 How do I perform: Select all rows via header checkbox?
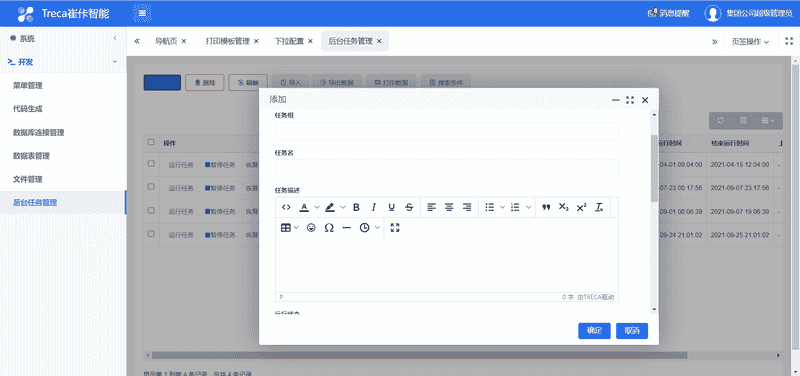point(151,142)
